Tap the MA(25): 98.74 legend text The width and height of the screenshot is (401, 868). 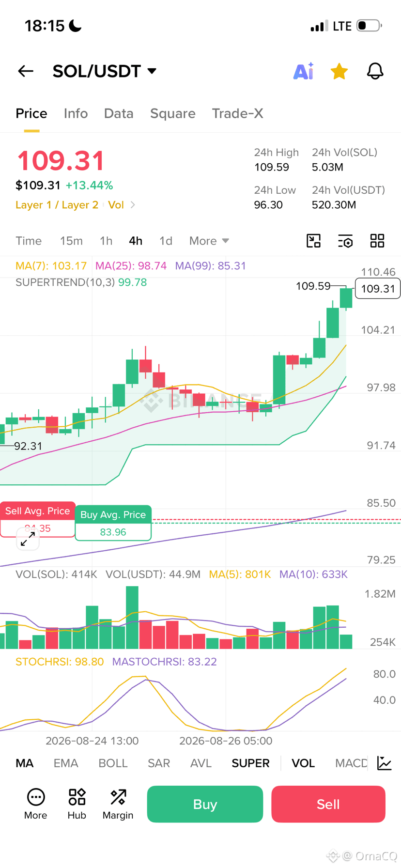[131, 266]
